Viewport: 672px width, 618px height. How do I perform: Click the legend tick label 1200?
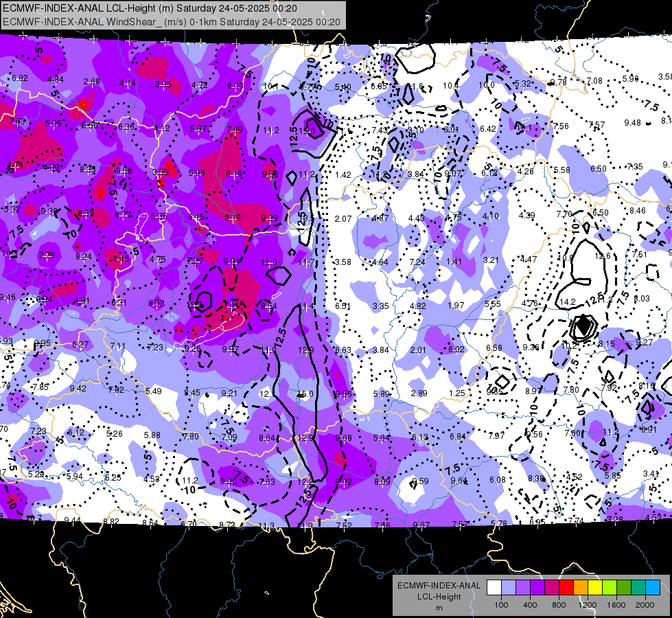pyautogui.click(x=588, y=605)
